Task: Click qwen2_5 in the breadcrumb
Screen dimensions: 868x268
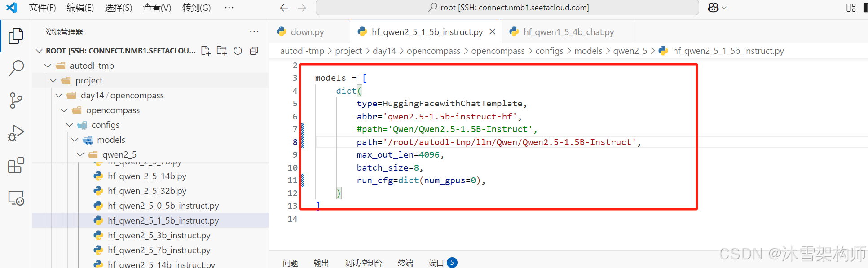Action: pyautogui.click(x=630, y=51)
